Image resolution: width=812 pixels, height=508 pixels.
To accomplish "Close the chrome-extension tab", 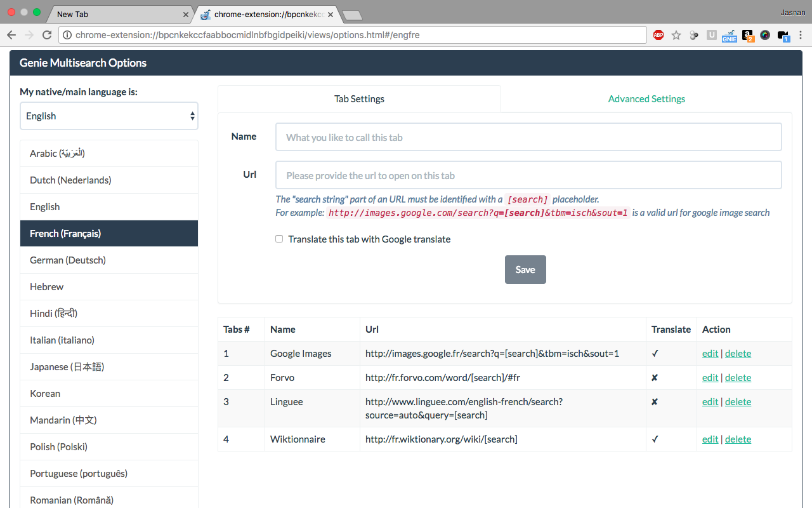I will point(331,14).
